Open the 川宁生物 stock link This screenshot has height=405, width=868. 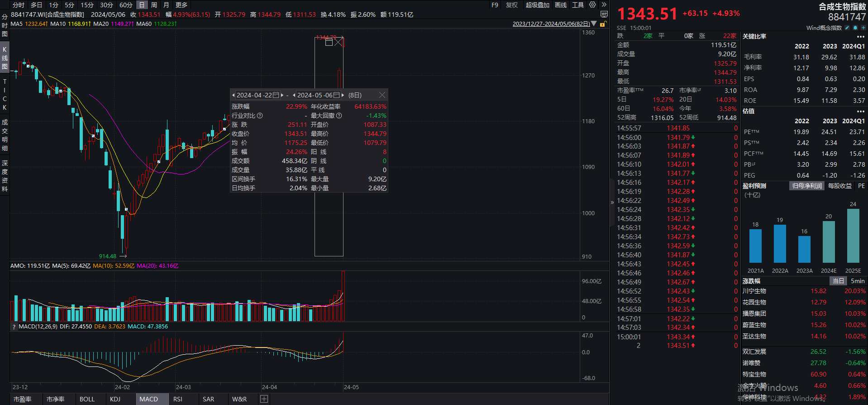754,291
